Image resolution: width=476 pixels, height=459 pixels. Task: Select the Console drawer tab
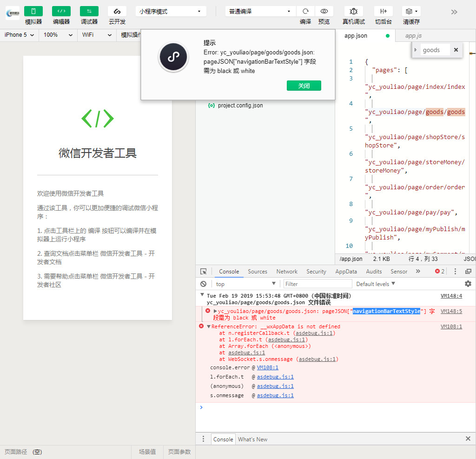[223, 439]
